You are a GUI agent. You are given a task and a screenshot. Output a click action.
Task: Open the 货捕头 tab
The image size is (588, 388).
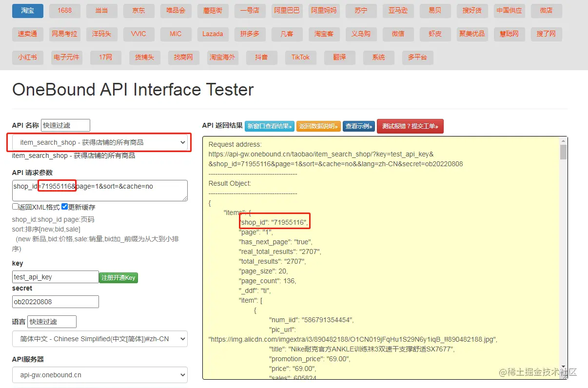[144, 58]
